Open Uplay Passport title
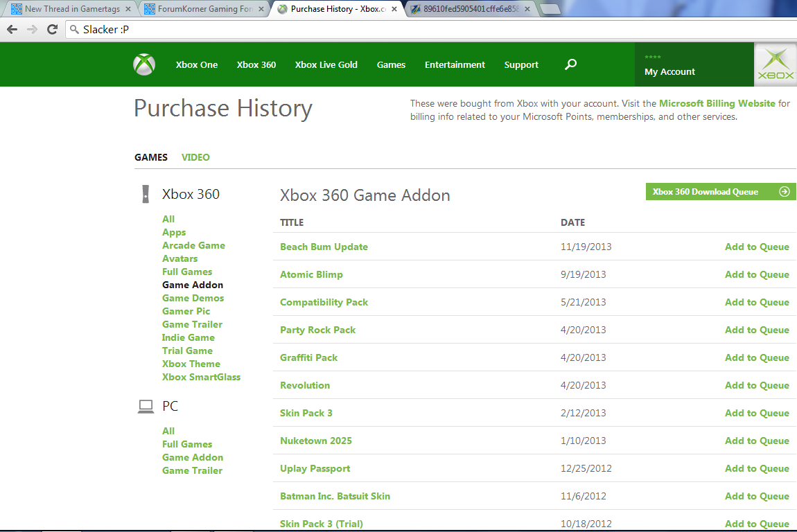This screenshot has width=797, height=532. click(315, 468)
